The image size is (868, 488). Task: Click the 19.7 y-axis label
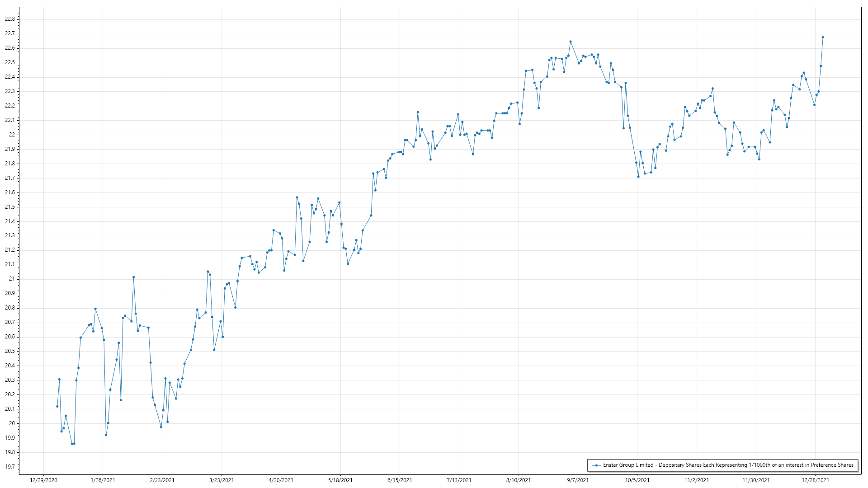[x=10, y=467]
